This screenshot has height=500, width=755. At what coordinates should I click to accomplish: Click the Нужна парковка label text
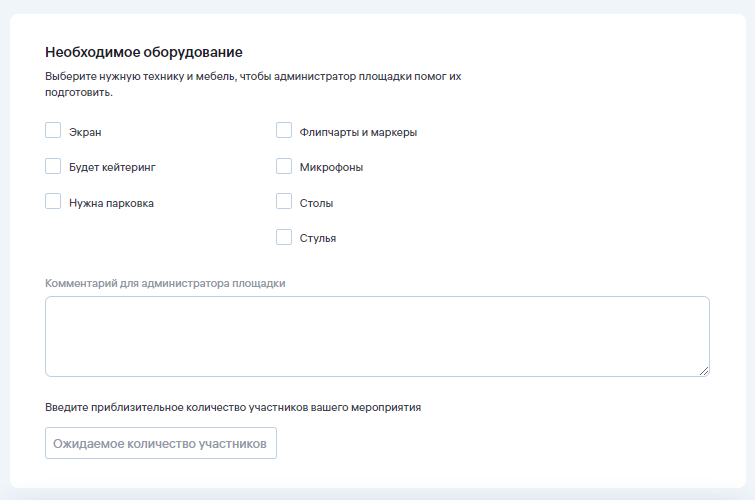tap(111, 203)
